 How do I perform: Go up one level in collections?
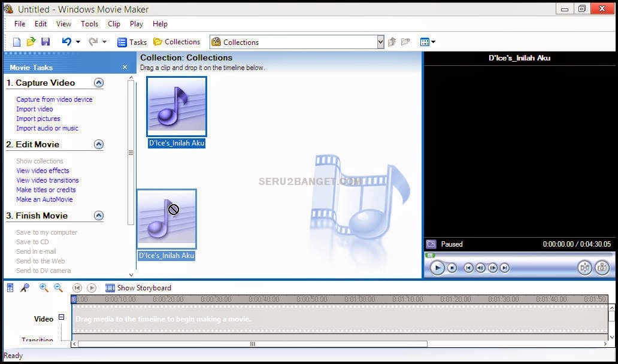pos(392,42)
